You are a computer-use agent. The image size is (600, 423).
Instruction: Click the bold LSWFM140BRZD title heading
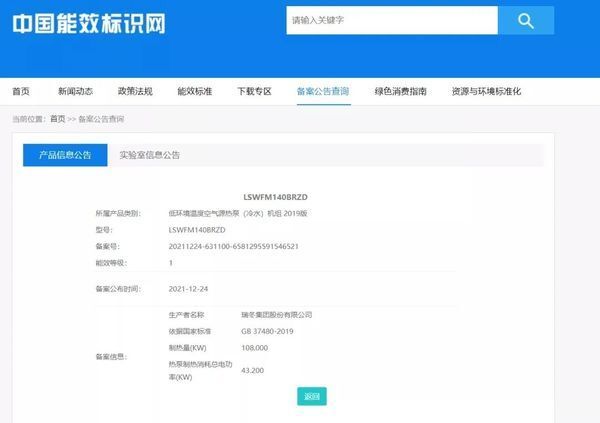[x=277, y=195]
